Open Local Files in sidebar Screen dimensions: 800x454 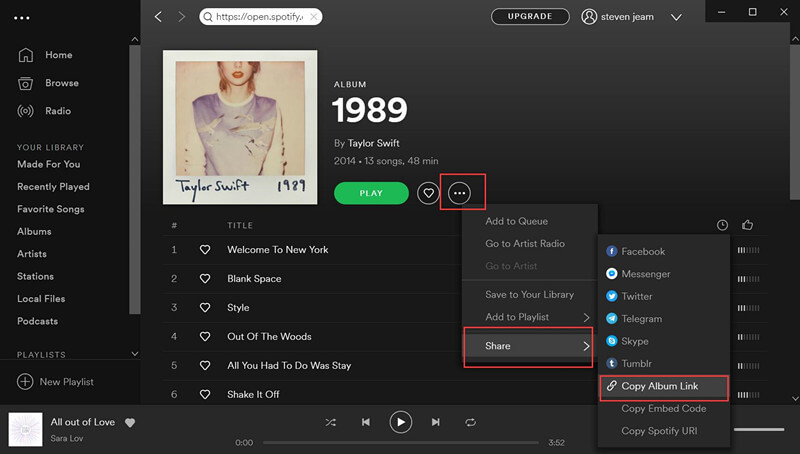[41, 299]
